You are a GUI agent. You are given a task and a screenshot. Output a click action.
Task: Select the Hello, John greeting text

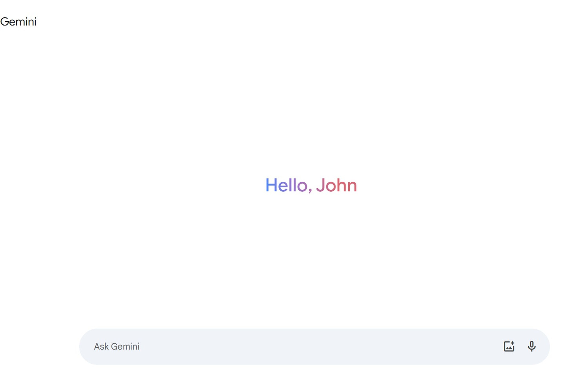(311, 185)
